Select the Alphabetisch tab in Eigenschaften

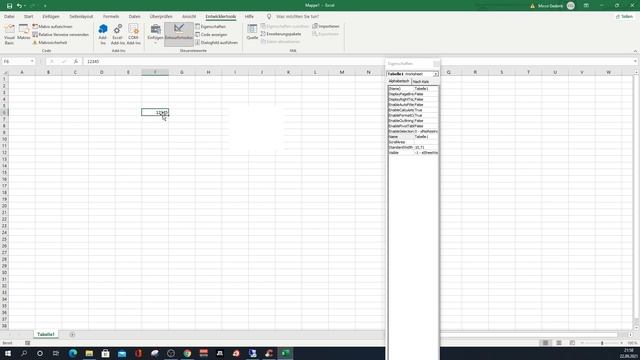[x=399, y=81]
